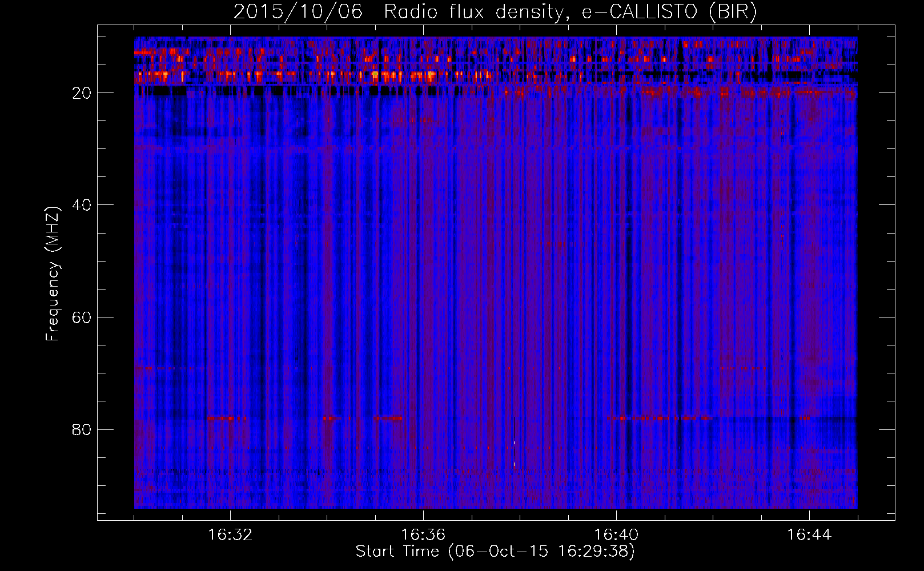Click the 20 frequency tick label
This screenshot has width=924, height=571.
82,93
